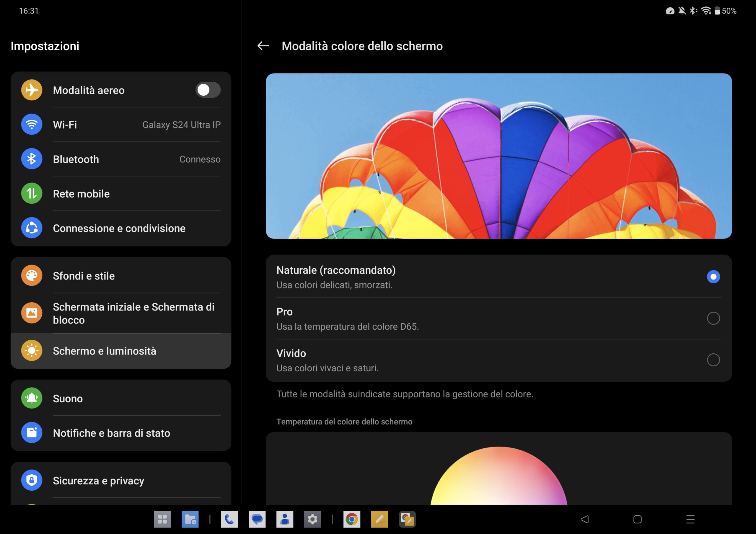
Task: Choose the Vivido color mode
Action: pyautogui.click(x=713, y=360)
